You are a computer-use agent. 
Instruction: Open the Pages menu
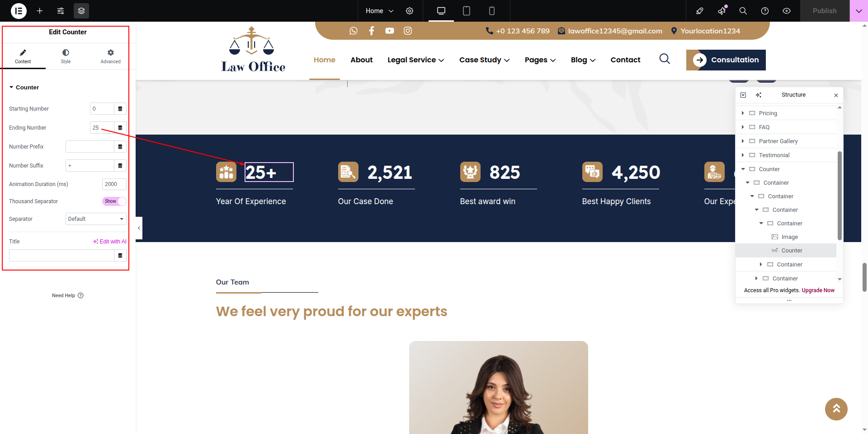(540, 60)
